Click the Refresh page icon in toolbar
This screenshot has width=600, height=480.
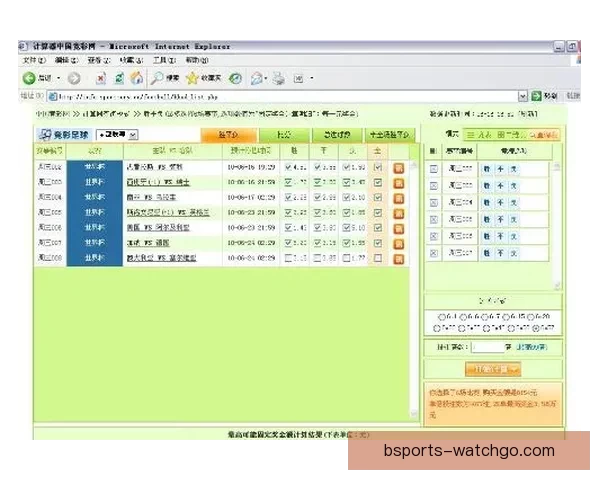click(x=119, y=78)
